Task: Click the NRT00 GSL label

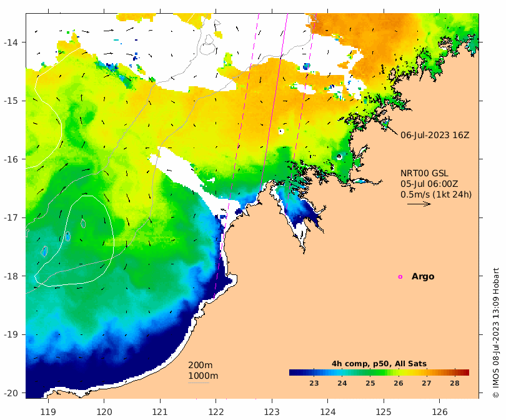Action: pyautogui.click(x=424, y=173)
